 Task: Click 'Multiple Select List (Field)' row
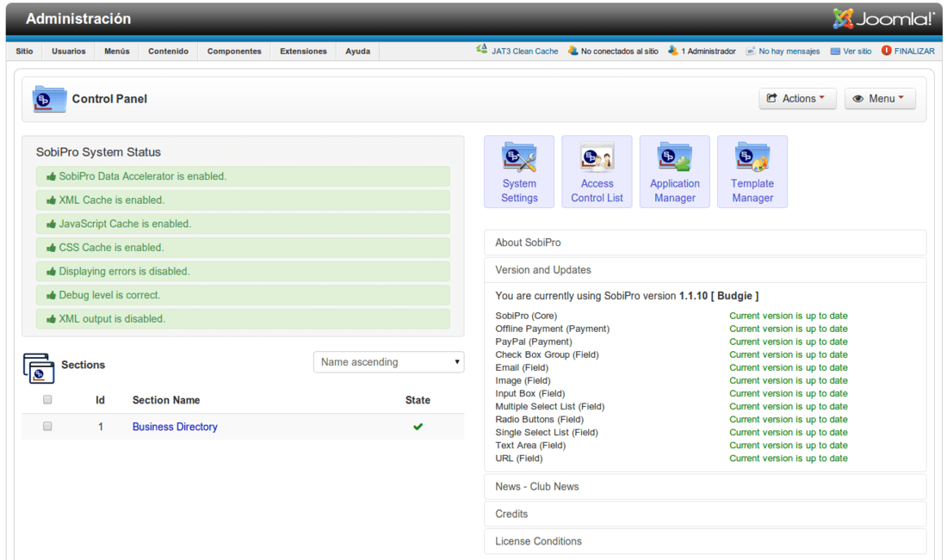(549, 407)
